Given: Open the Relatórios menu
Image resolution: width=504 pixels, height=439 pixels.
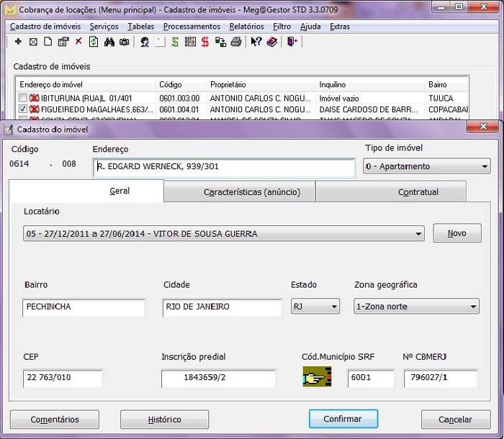Looking at the screenshot, I should click(x=246, y=27).
